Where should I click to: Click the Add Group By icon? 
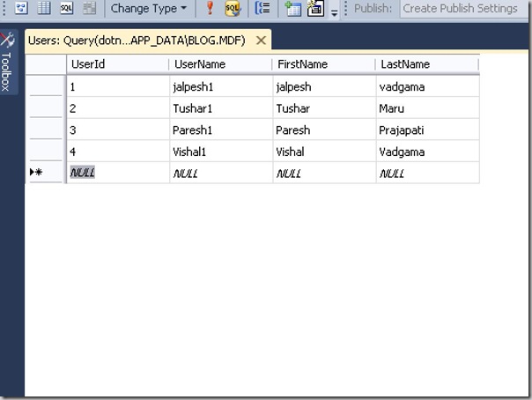pos(262,8)
